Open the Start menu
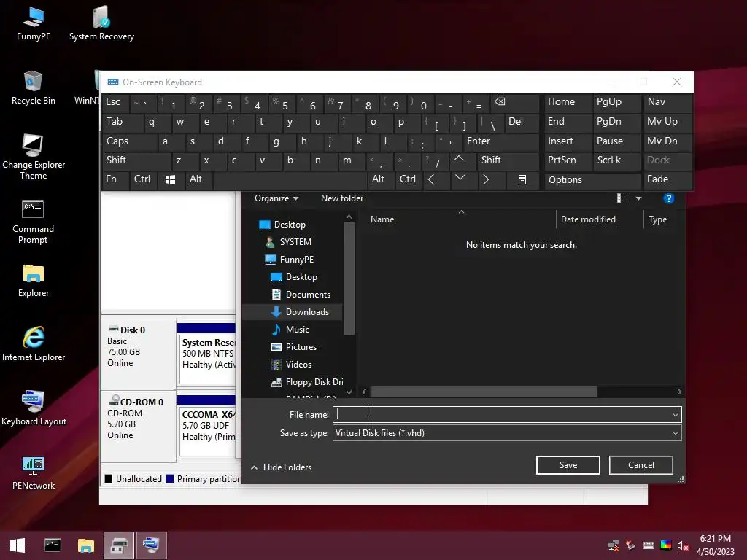Image resolution: width=747 pixels, height=560 pixels. (x=18, y=545)
